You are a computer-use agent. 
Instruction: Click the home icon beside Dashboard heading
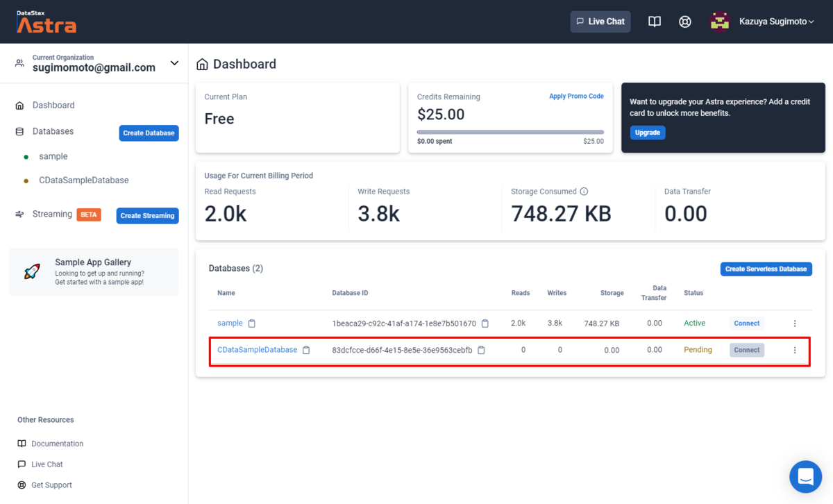(202, 64)
